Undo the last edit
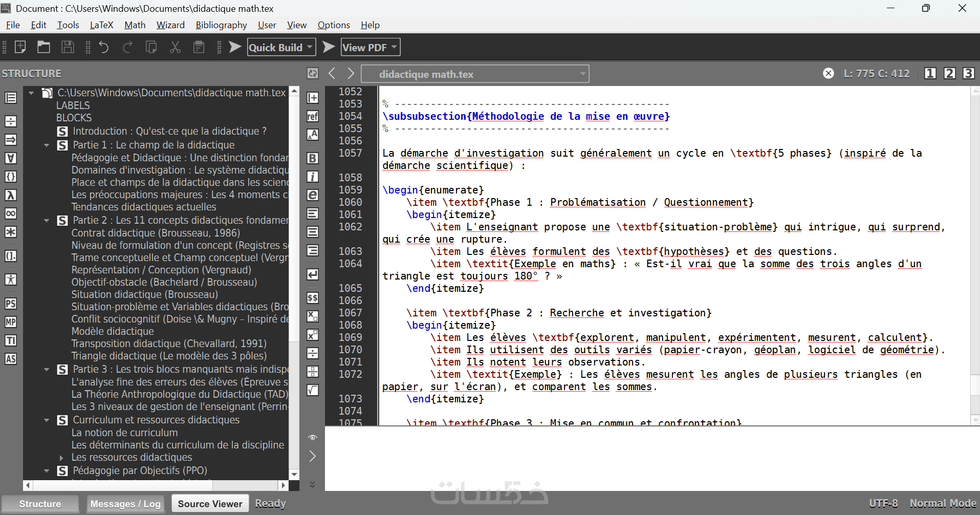 coord(104,47)
